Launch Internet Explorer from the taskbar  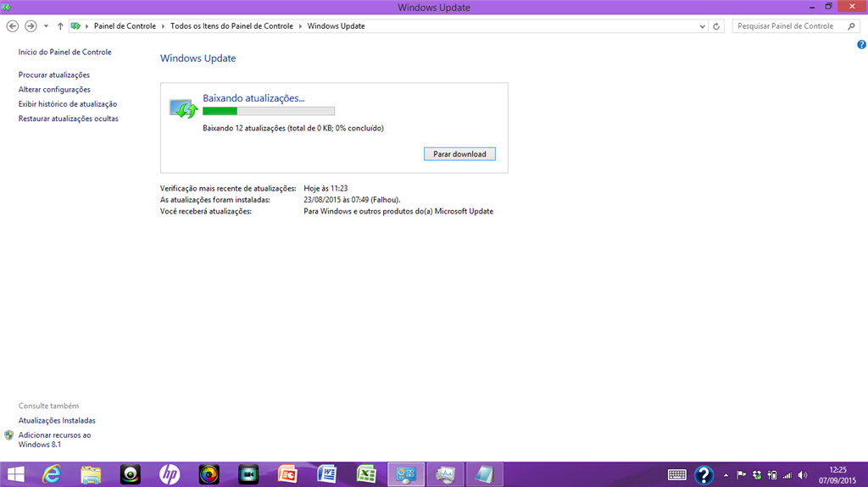tap(52, 474)
